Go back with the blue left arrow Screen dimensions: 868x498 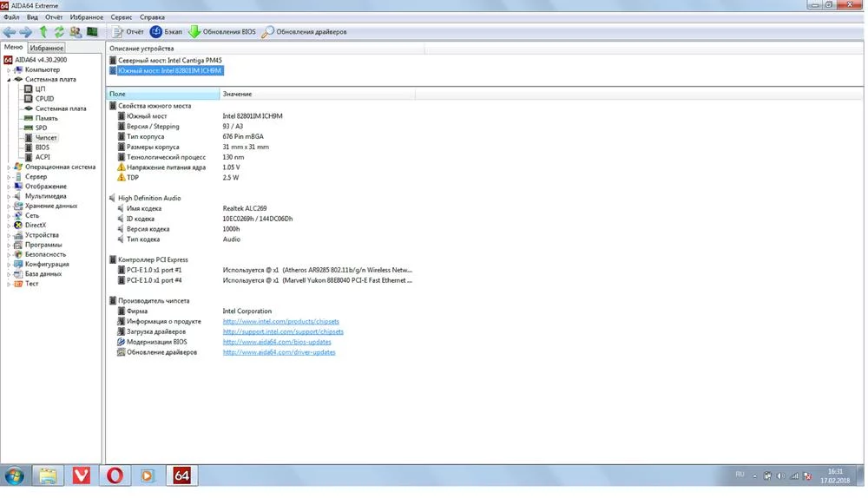(10, 32)
